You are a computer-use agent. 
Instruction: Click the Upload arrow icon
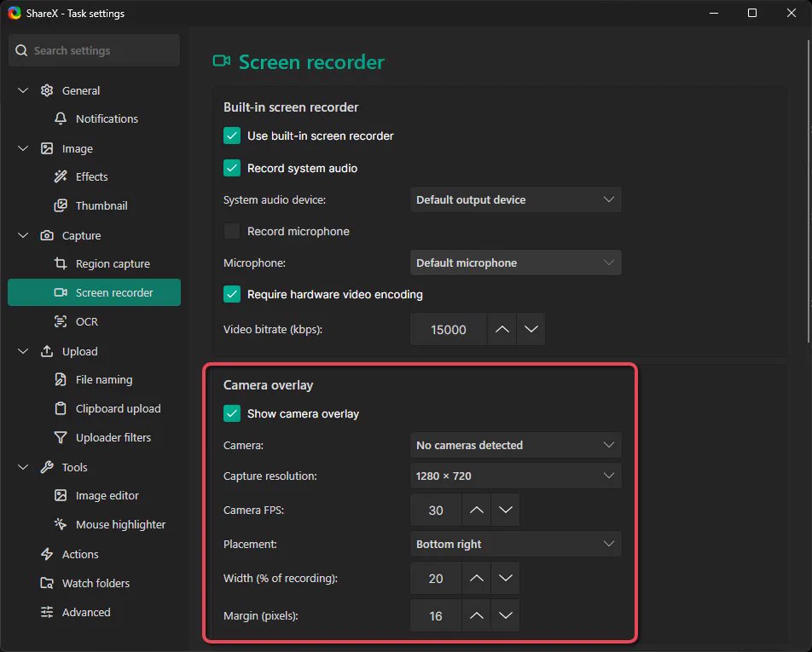point(47,351)
